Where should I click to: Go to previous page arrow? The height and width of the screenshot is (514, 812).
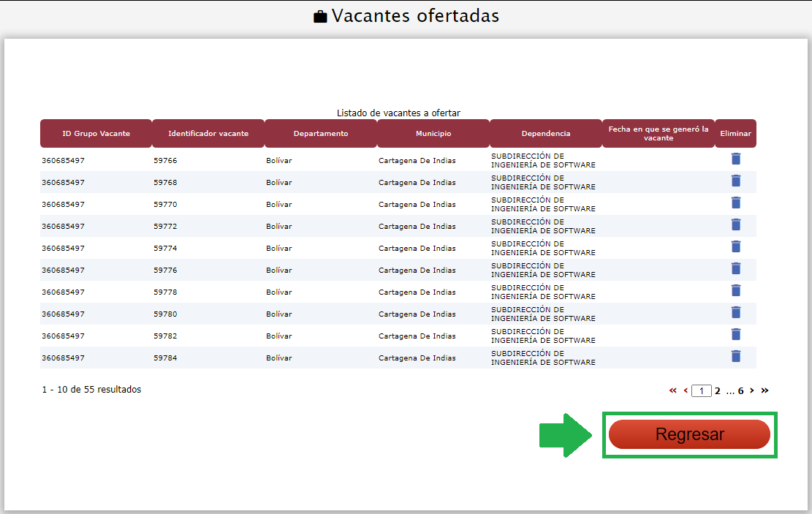(686, 391)
